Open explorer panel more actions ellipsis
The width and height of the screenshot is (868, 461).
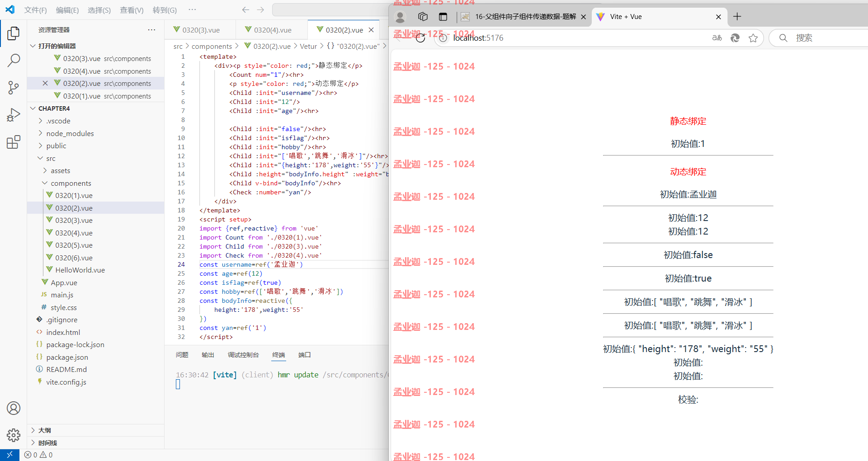point(151,30)
